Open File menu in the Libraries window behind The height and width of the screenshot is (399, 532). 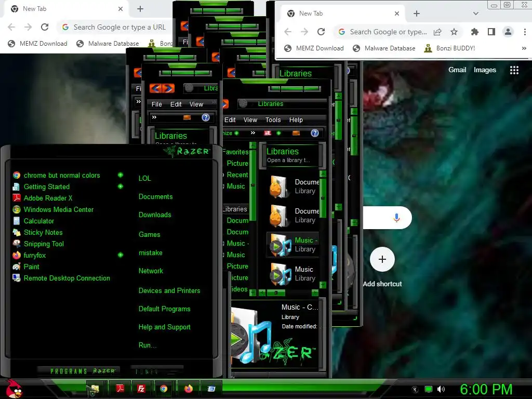156,104
